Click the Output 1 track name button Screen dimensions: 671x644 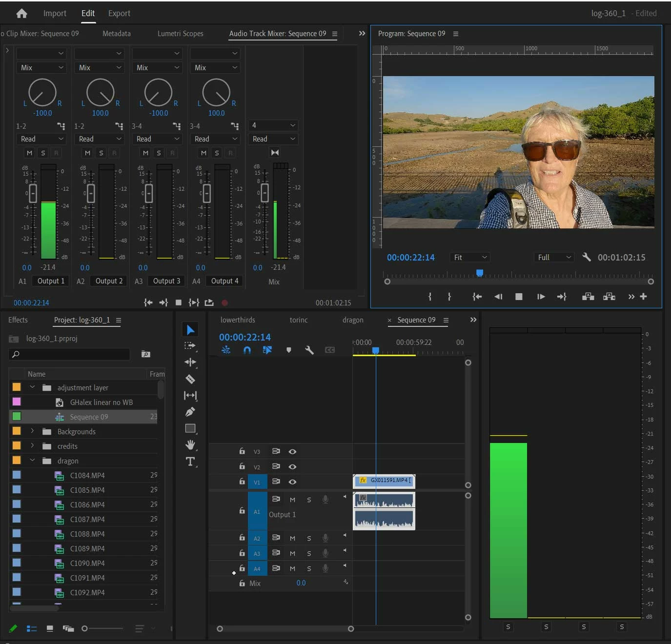tap(51, 281)
